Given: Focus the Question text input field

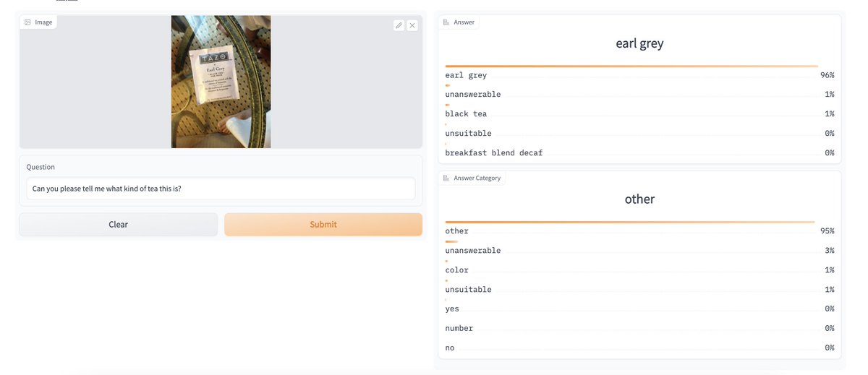Looking at the screenshot, I should coord(221,189).
